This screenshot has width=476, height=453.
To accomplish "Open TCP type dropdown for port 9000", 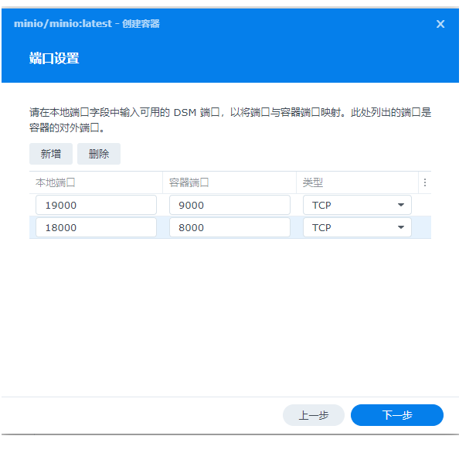I will click(x=357, y=205).
